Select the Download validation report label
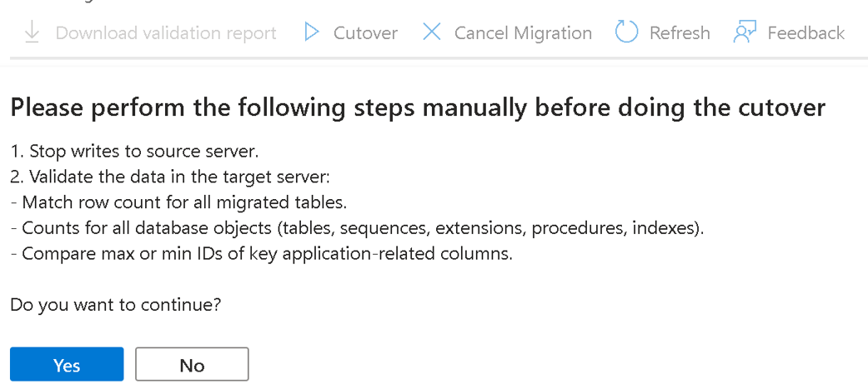The height and width of the screenshot is (384, 868). point(166,33)
